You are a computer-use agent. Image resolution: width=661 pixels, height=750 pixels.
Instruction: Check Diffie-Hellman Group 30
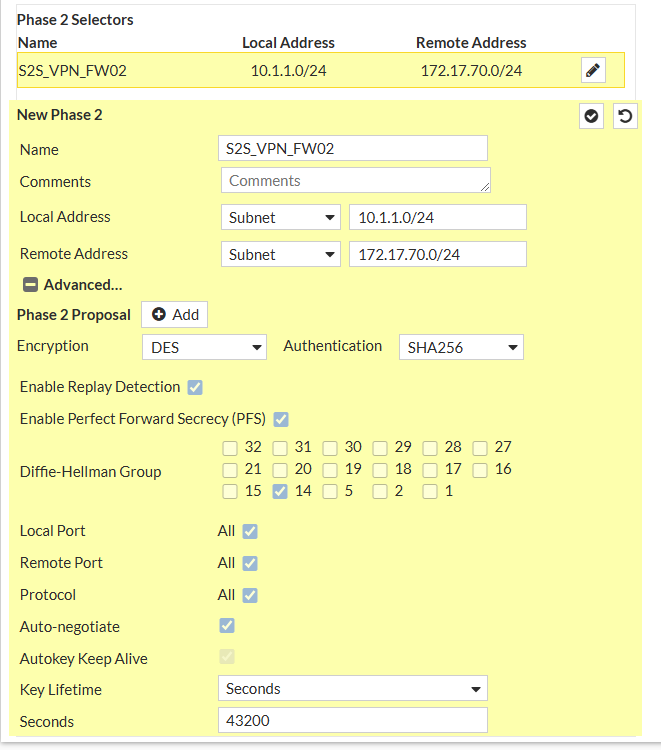(330, 448)
